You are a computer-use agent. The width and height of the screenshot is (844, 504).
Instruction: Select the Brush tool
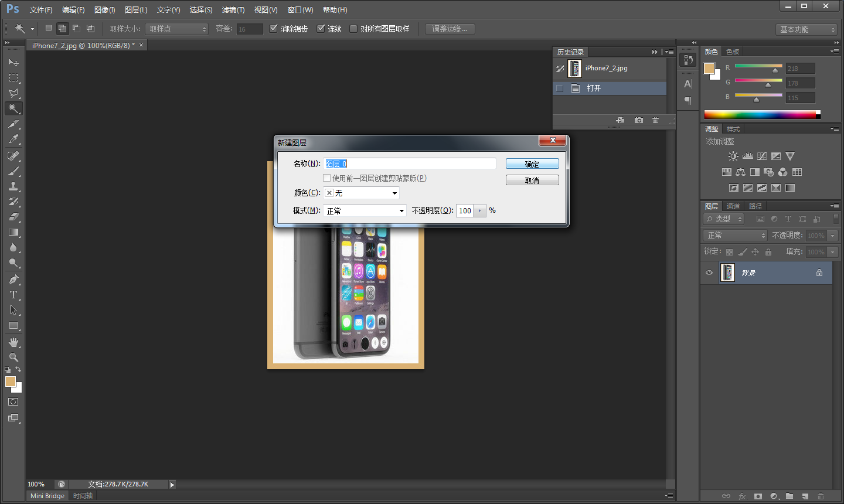coord(13,171)
